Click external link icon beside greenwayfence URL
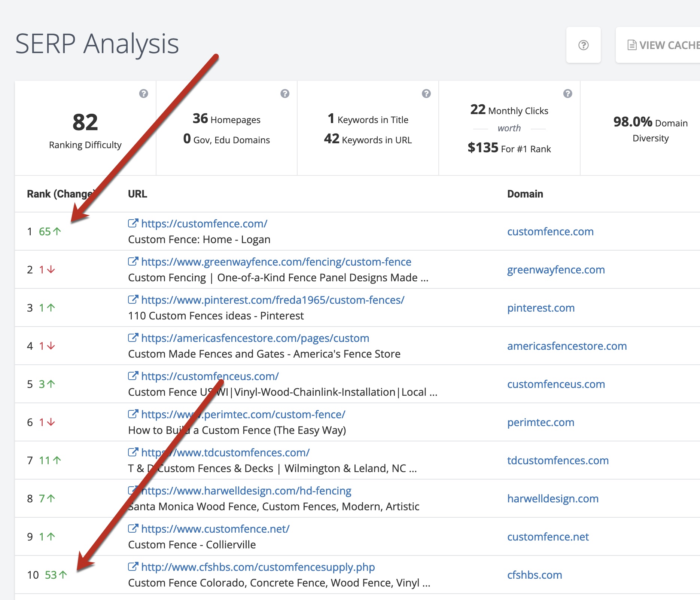700x600 pixels. click(x=133, y=261)
